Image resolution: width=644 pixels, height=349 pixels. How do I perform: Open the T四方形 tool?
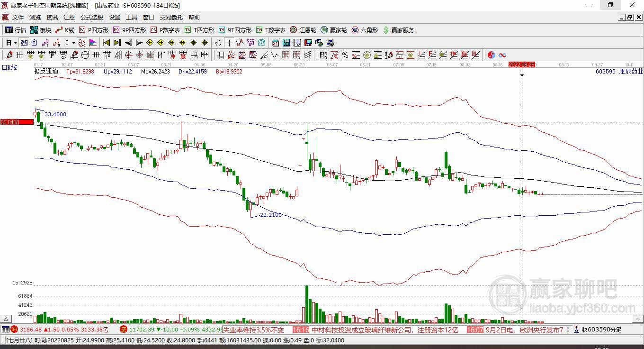point(199,30)
